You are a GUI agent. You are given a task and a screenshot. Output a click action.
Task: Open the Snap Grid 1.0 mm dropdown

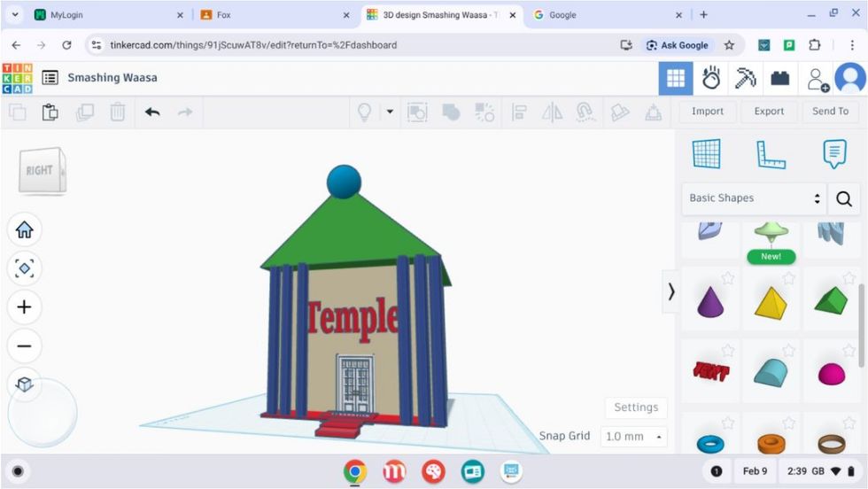(x=634, y=437)
